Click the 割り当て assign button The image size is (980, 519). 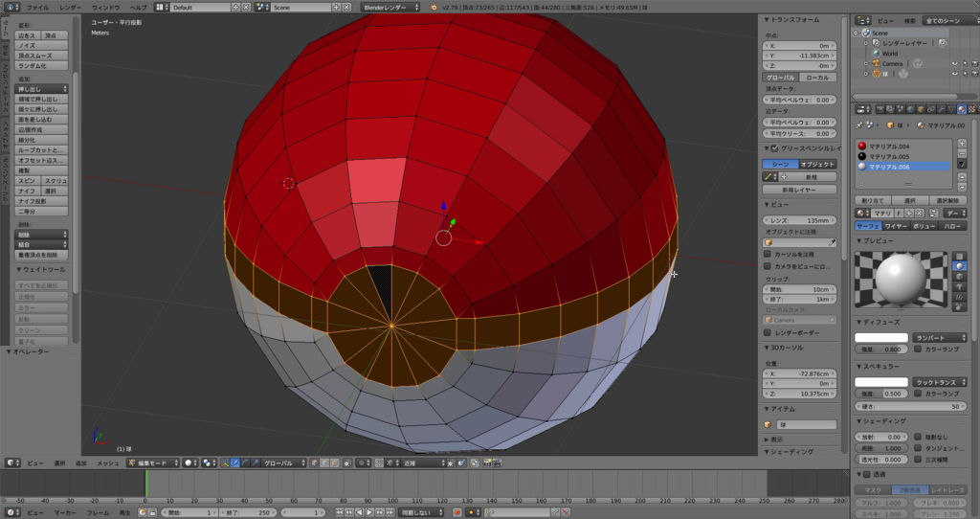pyautogui.click(x=872, y=199)
